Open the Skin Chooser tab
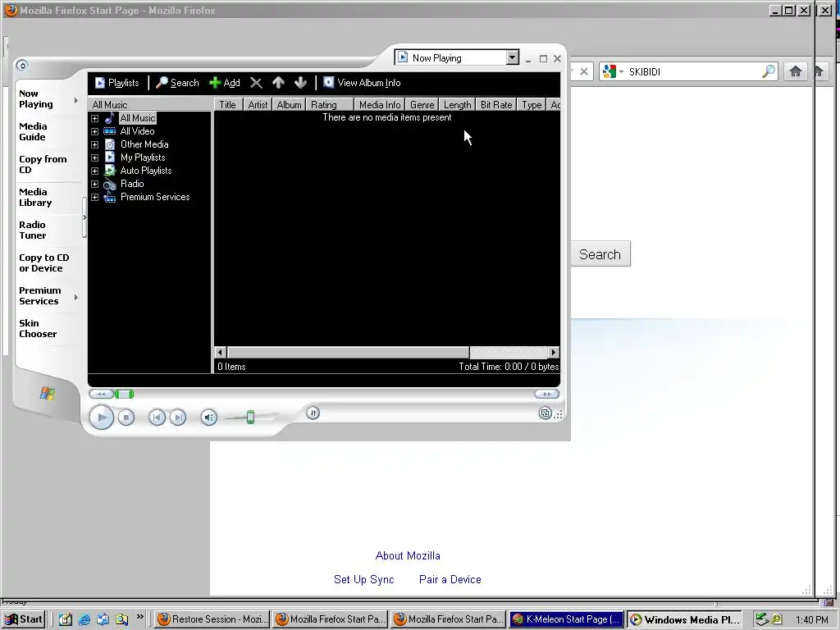Viewport: 840px width, 630px height. 47,328
